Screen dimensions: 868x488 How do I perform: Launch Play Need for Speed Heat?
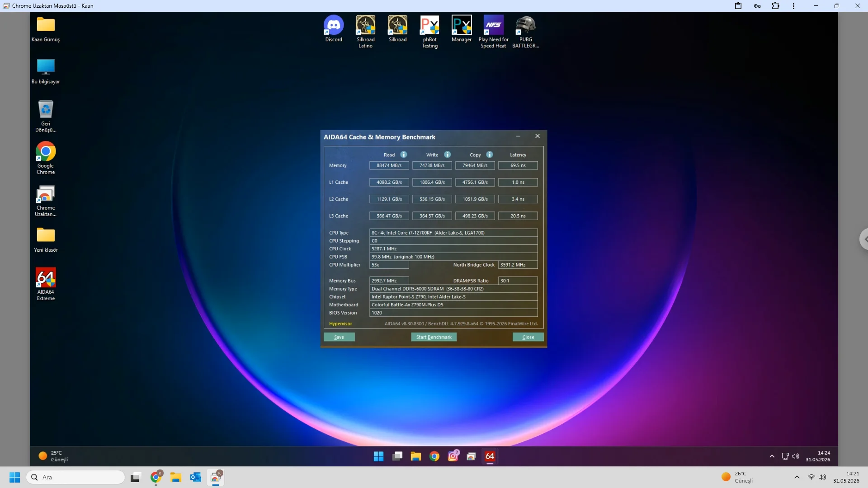coord(494,32)
